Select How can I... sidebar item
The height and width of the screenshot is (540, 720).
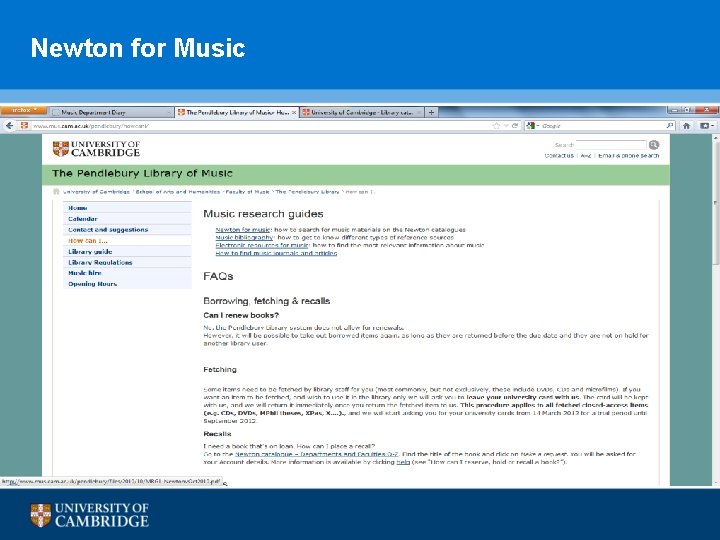(127, 241)
